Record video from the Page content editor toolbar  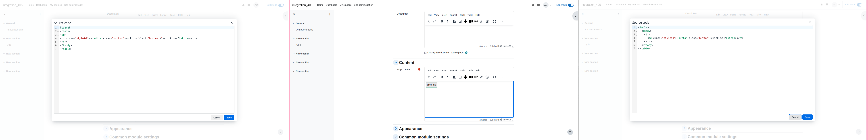471,77
